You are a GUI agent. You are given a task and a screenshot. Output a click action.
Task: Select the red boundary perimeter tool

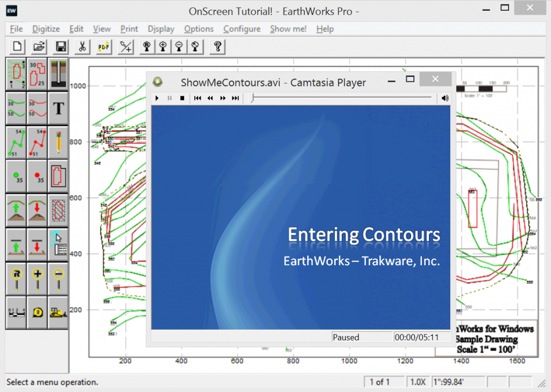tap(58, 176)
